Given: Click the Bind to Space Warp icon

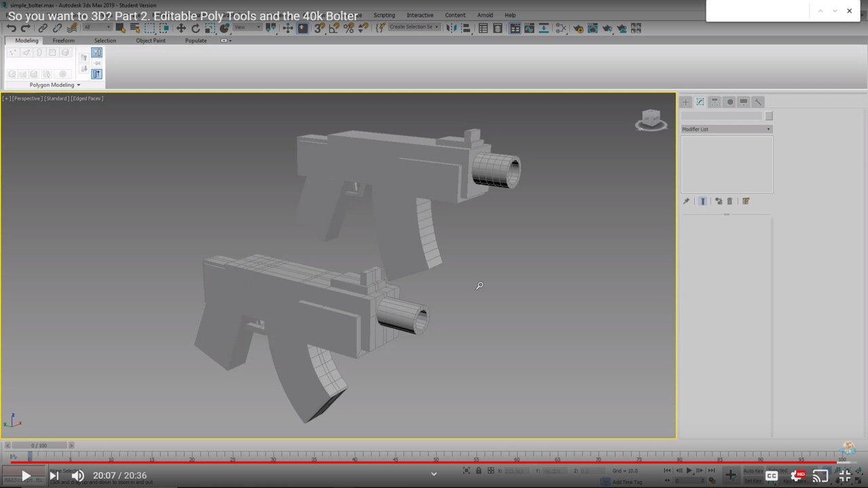Looking at the screenshot, I should (x=72, y=28).
